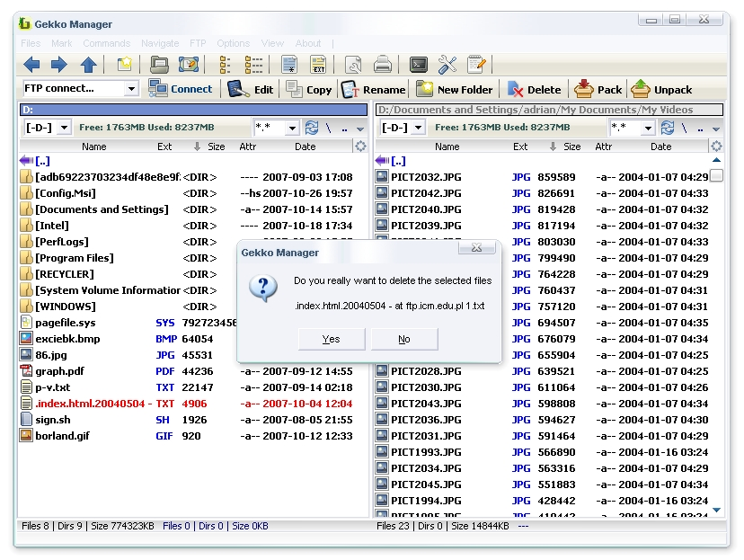Go to parent in right panel (.. button)
Image resolution: width=744 pixels, height=560 pixels.
pyautogui.click(x=700, y=129)
